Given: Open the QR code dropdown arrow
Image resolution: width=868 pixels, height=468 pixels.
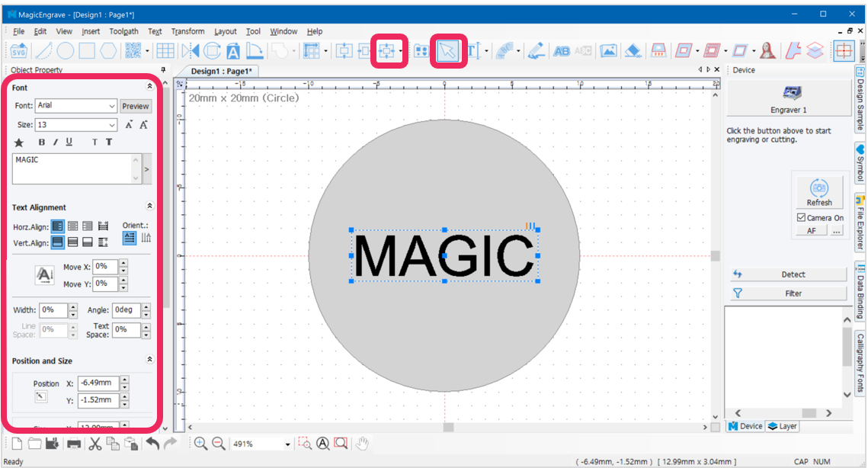Looking at the screenshot, I should pyautogui.click(x=147, y=52).
